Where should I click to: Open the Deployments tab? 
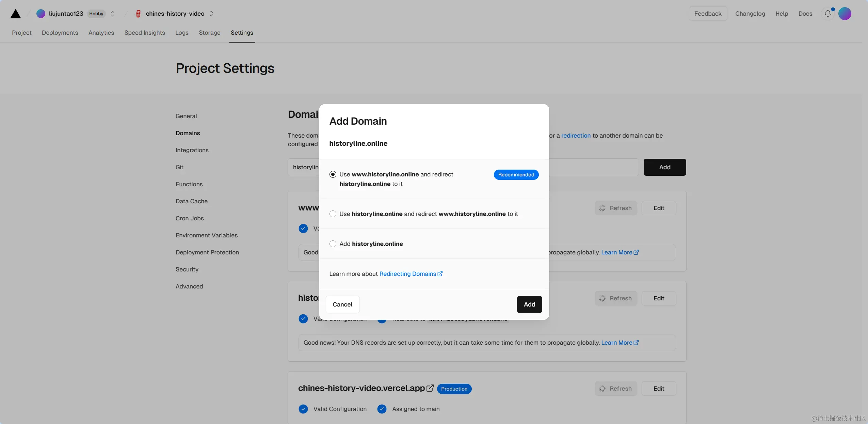60,33
